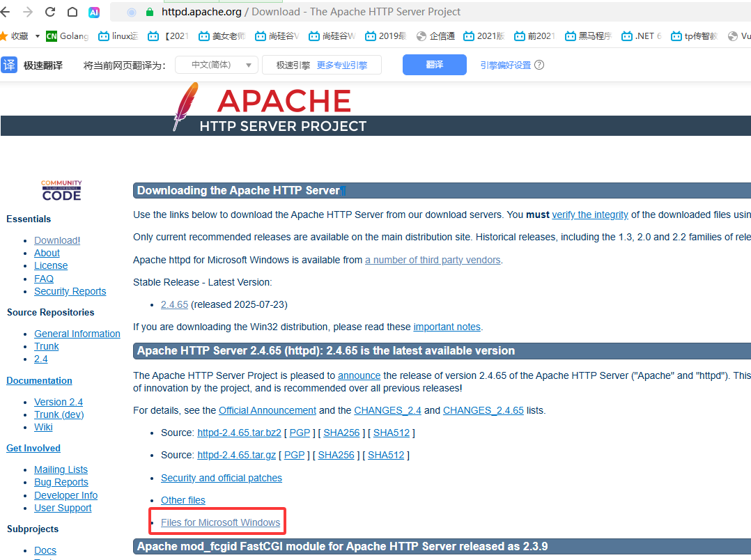Click the 极速翻译 translate logo icon
This screenshot has height=560, width=751.
point(9,65)
